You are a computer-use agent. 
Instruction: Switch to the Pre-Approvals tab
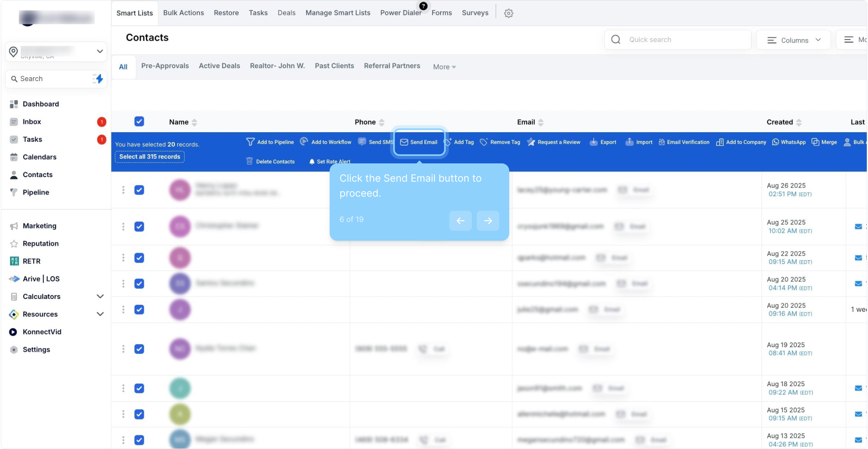[x=165, y=66]
